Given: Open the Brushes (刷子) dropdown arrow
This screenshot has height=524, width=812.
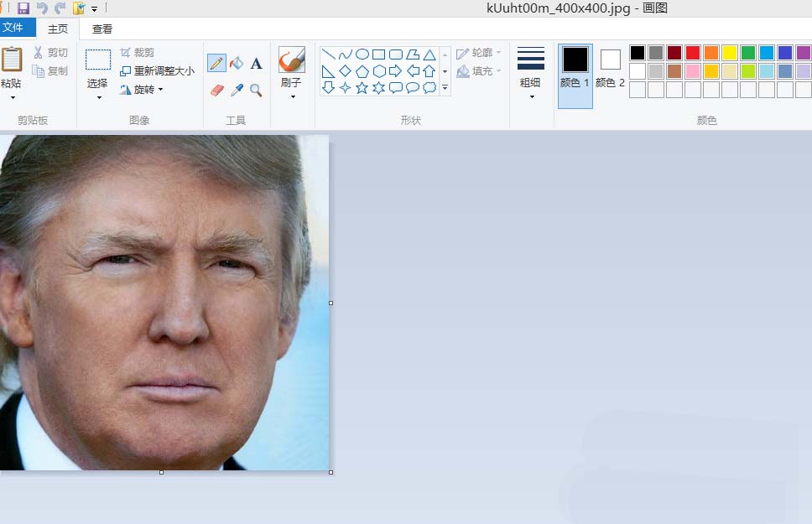Looking at the screenshot, I should pos(293,96).
